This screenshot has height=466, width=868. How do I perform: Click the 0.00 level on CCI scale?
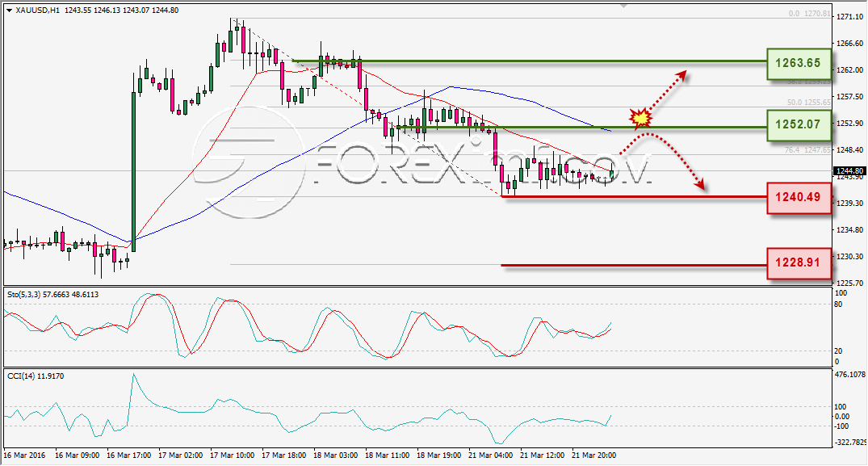click(841, 416)
